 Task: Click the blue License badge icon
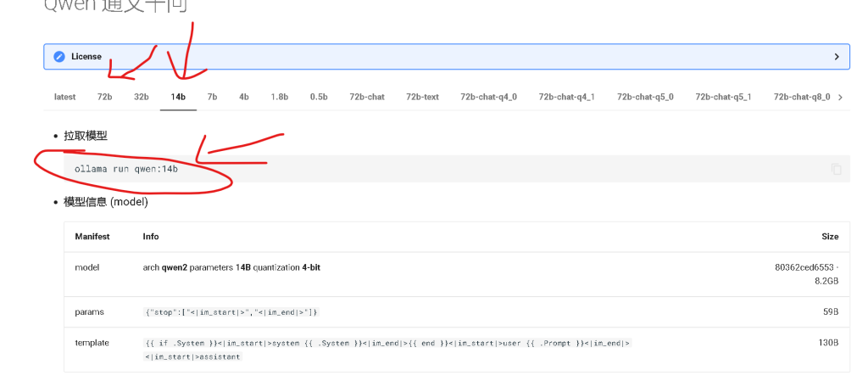pos(59,57)
